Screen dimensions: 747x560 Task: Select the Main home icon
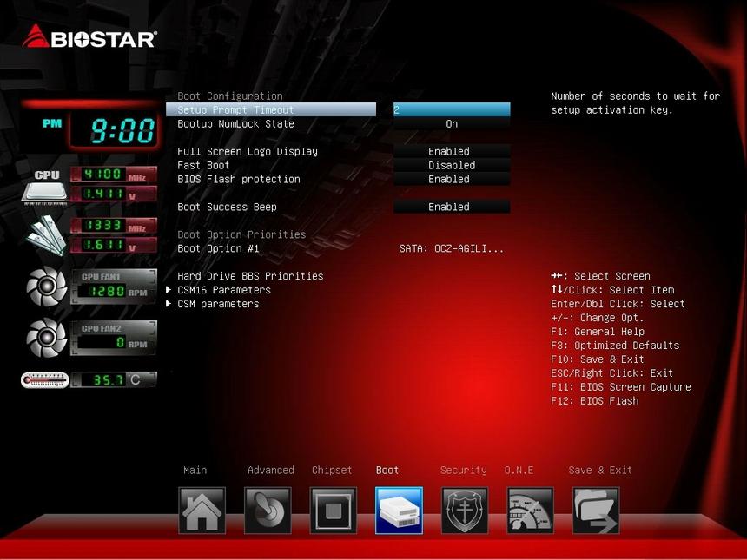click(x=202, y=511)
